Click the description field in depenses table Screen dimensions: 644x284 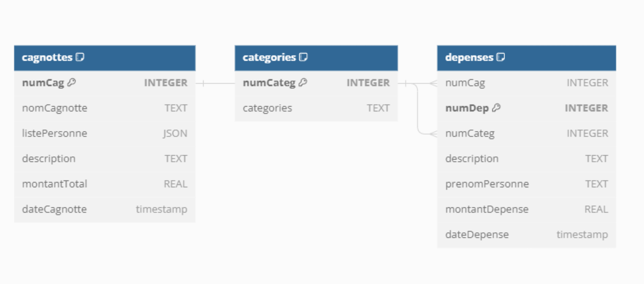(526, 159)
